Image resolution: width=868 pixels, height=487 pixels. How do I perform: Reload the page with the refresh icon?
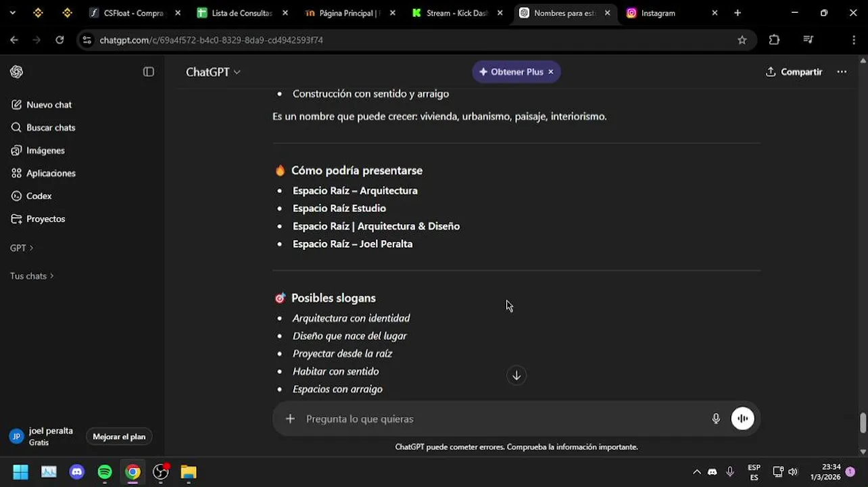pyautogui.click(x=59, y=40)
